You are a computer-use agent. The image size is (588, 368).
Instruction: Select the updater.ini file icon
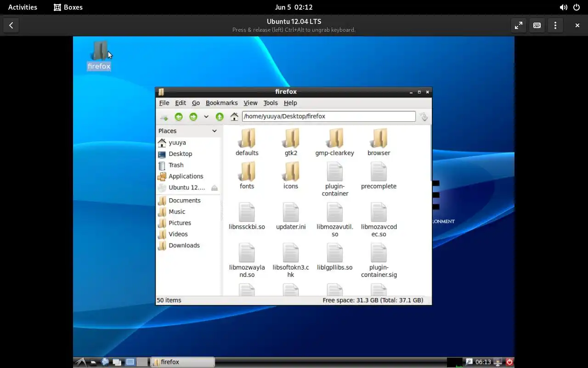pos(291,212)
